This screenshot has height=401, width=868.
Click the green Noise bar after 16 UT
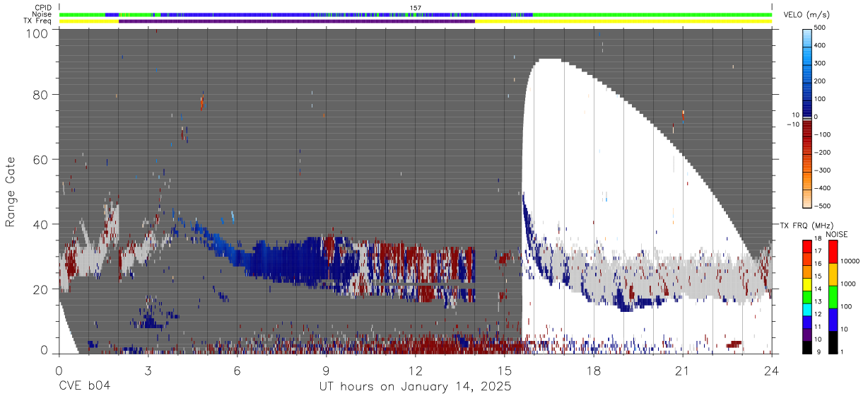pos(652,14)
